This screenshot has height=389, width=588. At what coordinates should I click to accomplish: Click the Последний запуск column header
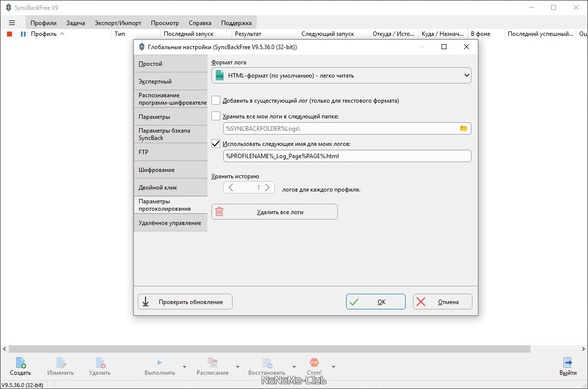click(189, 34)
